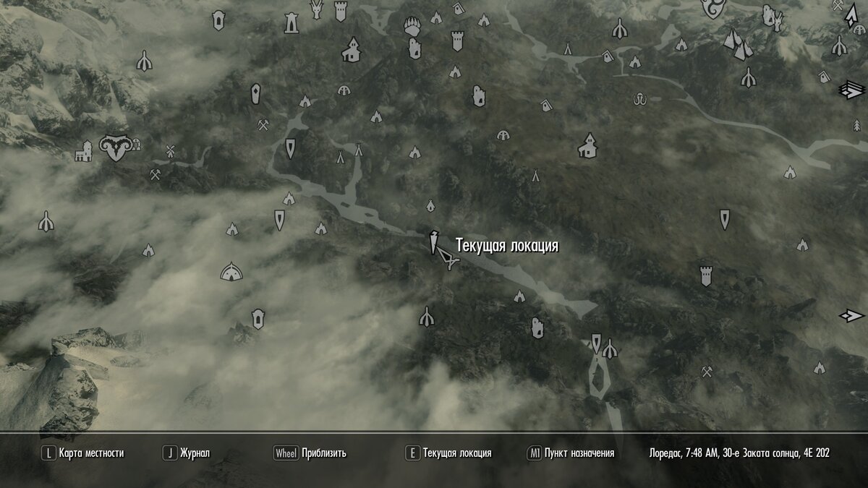868x488 pixels.
Task: Select the westernmost barrow icon in the clouds
Action: [46, 221]
